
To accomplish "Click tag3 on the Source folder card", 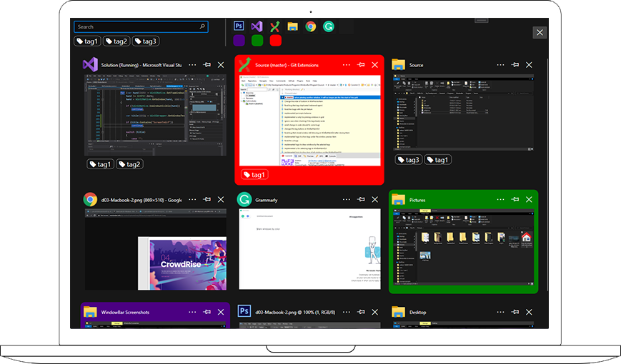I will pyautogui.click(x=408, y=160).
